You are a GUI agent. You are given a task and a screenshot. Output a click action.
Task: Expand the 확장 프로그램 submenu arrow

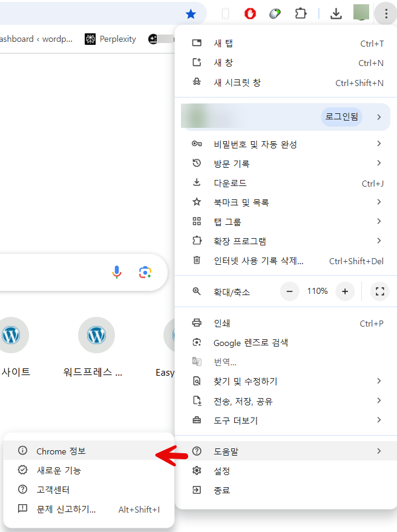tap(379, 241)
